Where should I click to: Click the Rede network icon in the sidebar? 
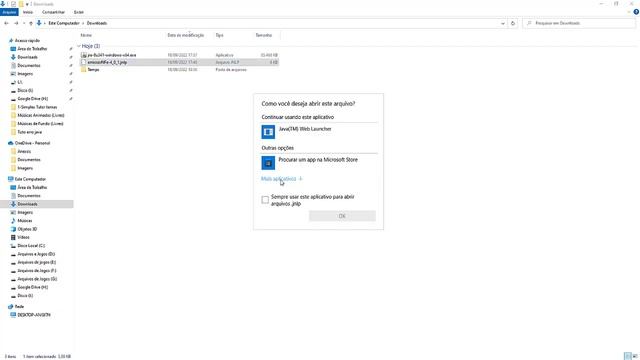11,307
